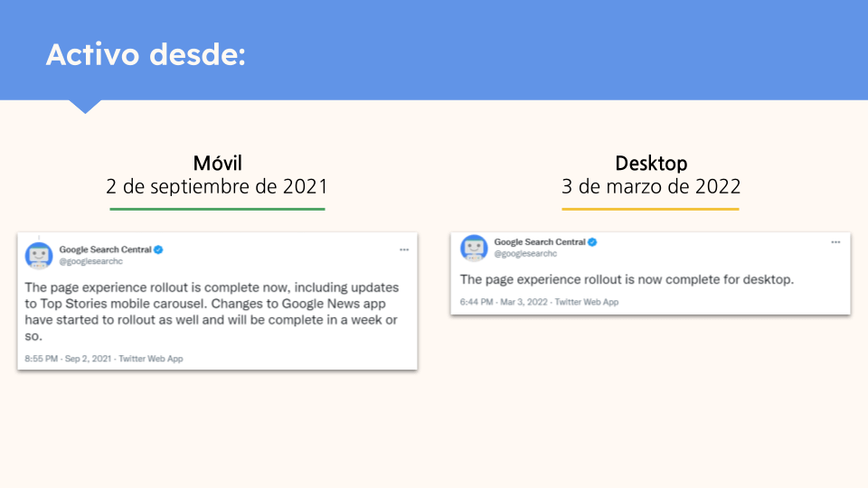Open the more options menu on the Sep 2, 2021 tweet
The width and height of the screenshot is (868, 488).
[404, 249]
